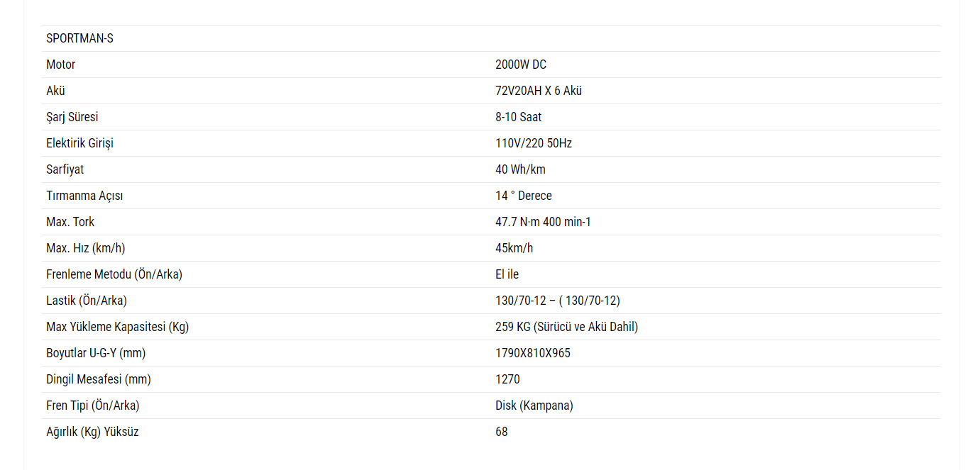Image resolution: width=980 pixels, height=470 pixels.
Task: Select the 45km/h speed value
Action: click(x=514, y=248)
